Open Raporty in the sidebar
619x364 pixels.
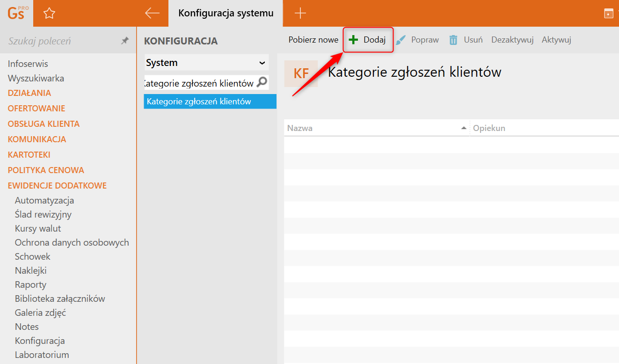pos(30,284)
